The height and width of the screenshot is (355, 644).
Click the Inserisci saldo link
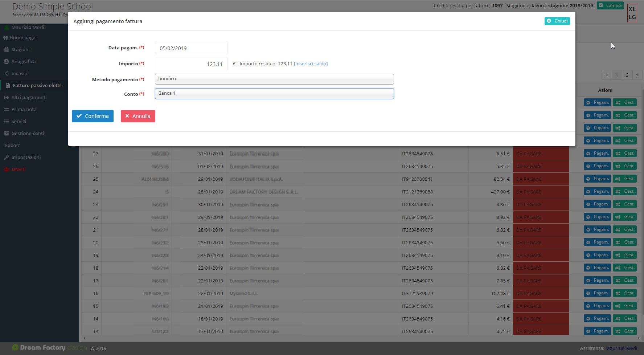coord(311,64)
